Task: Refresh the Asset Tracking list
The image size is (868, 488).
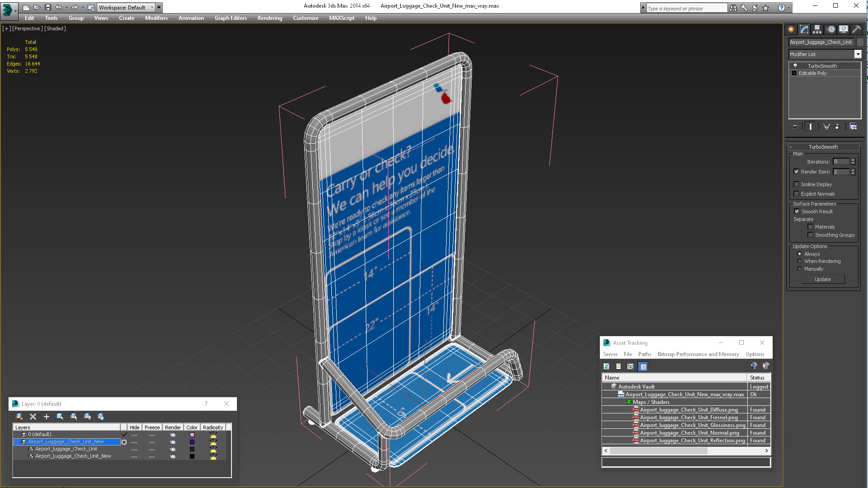Action: (x=606, y=366)
